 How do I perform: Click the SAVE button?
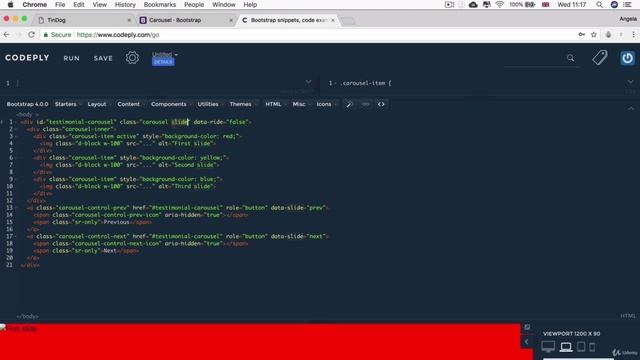pyautogui.click(x=103, y=58)
